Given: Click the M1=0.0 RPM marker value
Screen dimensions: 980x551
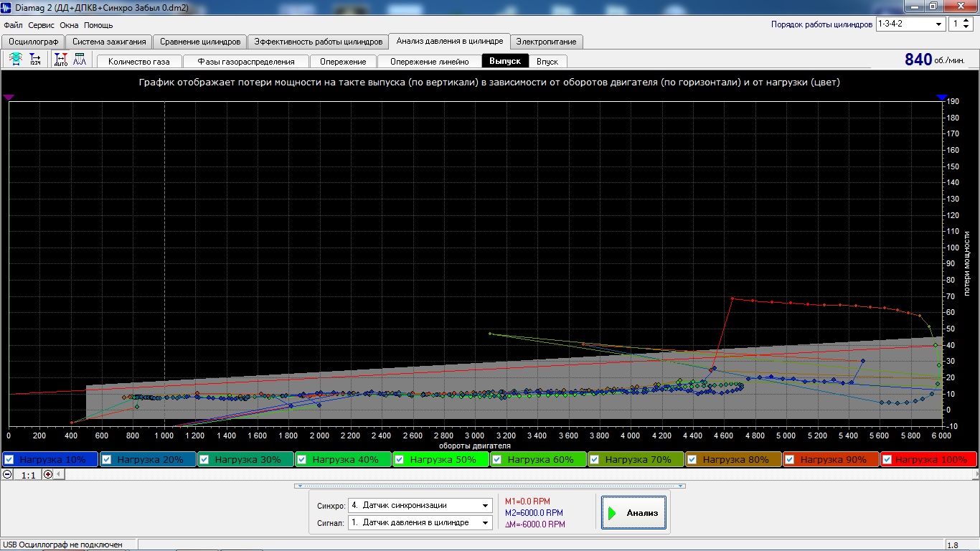Looking at the screenshot, I should 527,501.
